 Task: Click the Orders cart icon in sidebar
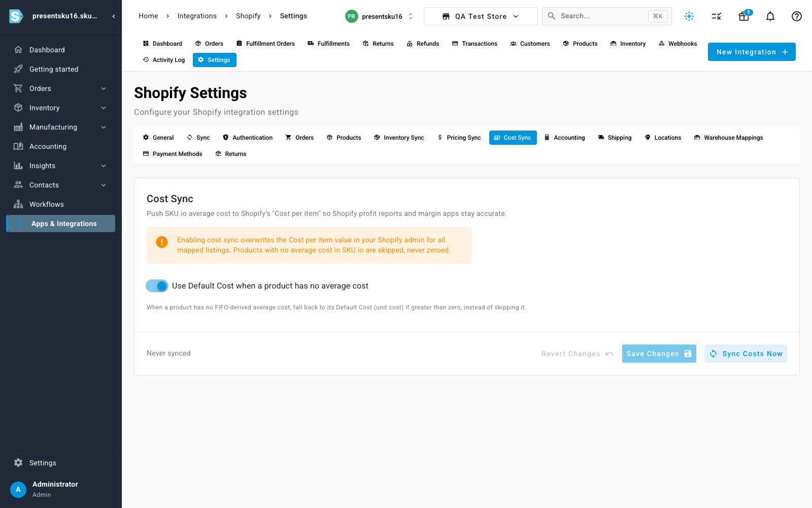tap(18, 88)
